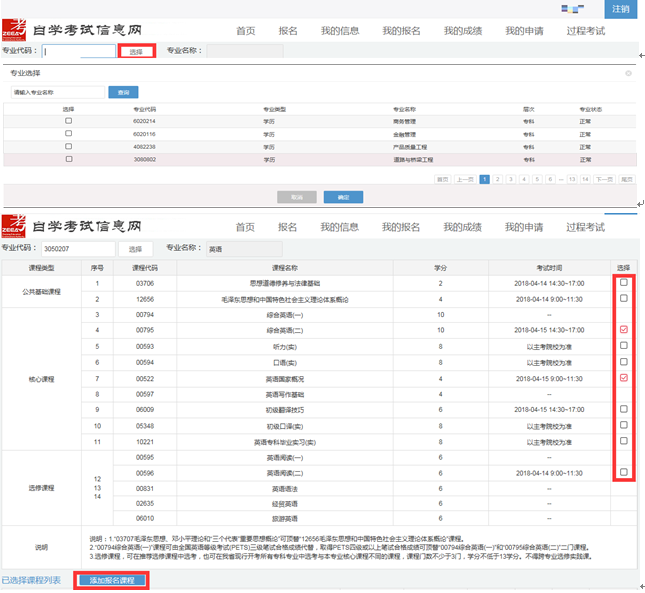
Task: Open 报名 in the header above the course table
Action: click(287, 227)
